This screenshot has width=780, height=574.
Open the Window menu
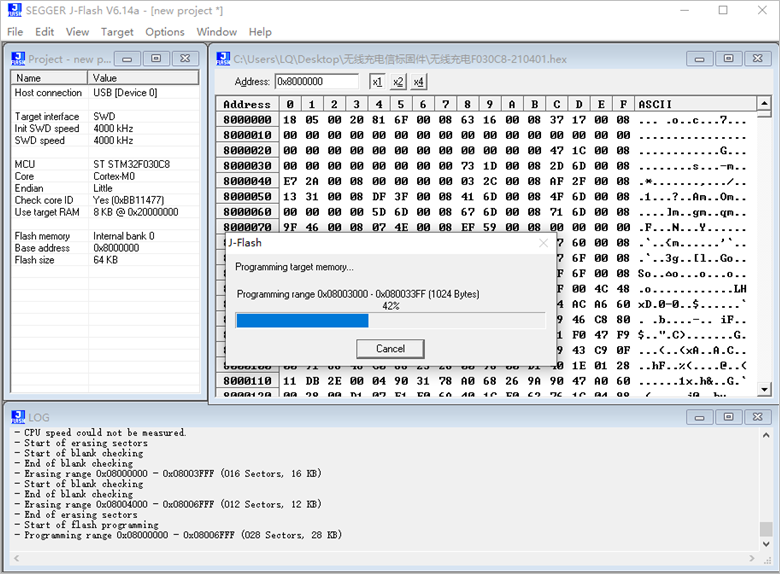tap(216, 32)
